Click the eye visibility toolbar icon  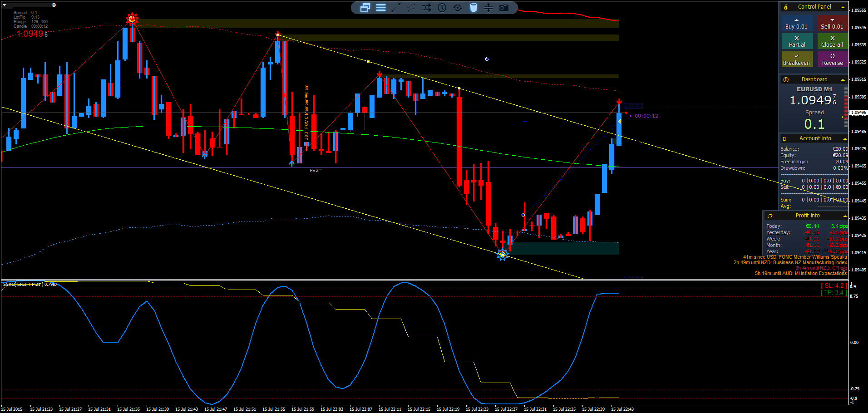click(x=458, y=8)
